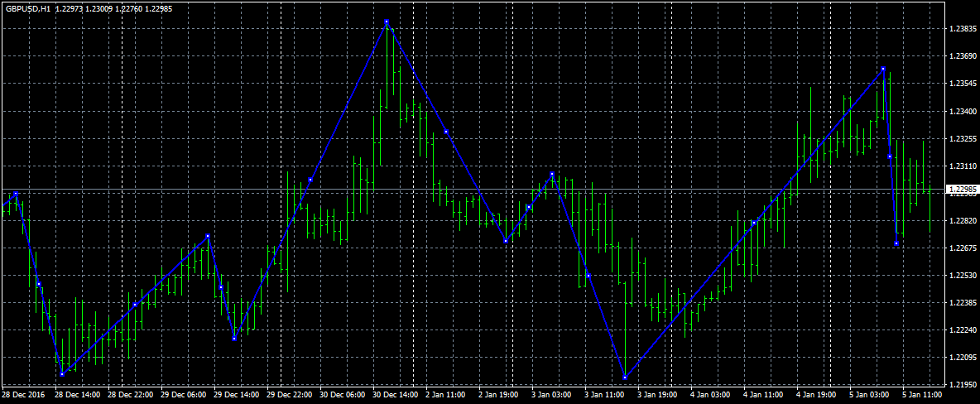Click the ZigZag trough marker above 2 Jan 19:00
The image size is (980, 404).
506,242
